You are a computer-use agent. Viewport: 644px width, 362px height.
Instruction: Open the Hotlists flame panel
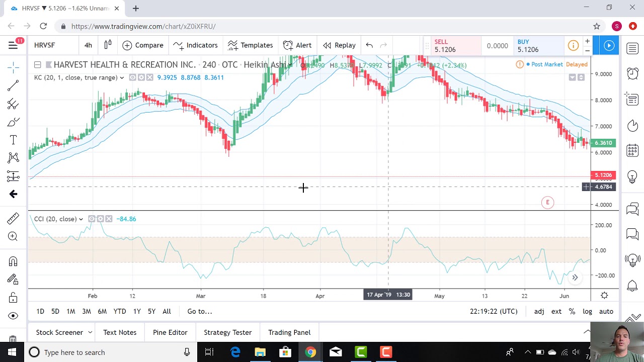pyautogui.click(x=632, y=125)
